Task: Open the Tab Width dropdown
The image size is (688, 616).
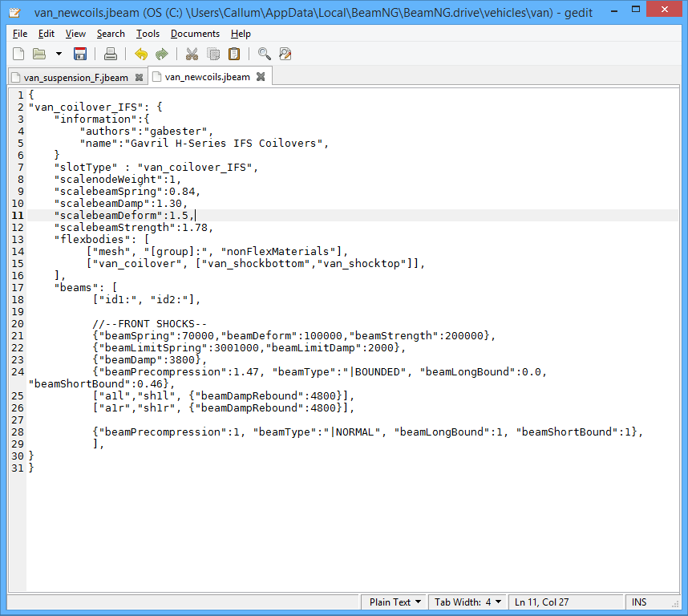Action: coord(467,602)
